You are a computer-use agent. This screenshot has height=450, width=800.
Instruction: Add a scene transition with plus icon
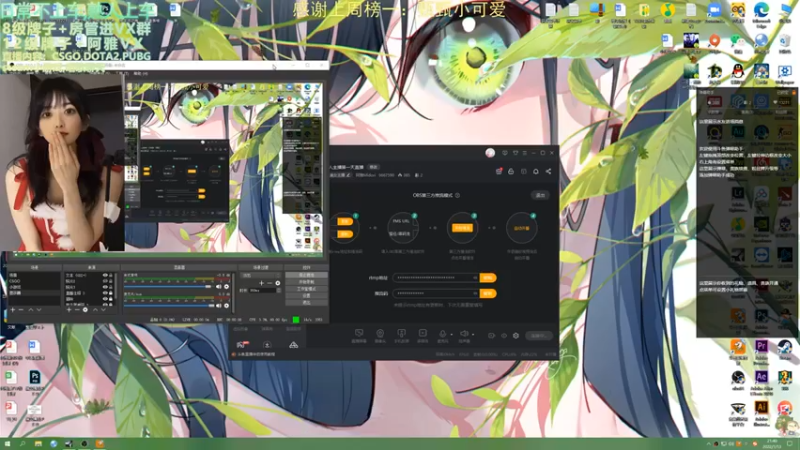(x=261, y=283)
